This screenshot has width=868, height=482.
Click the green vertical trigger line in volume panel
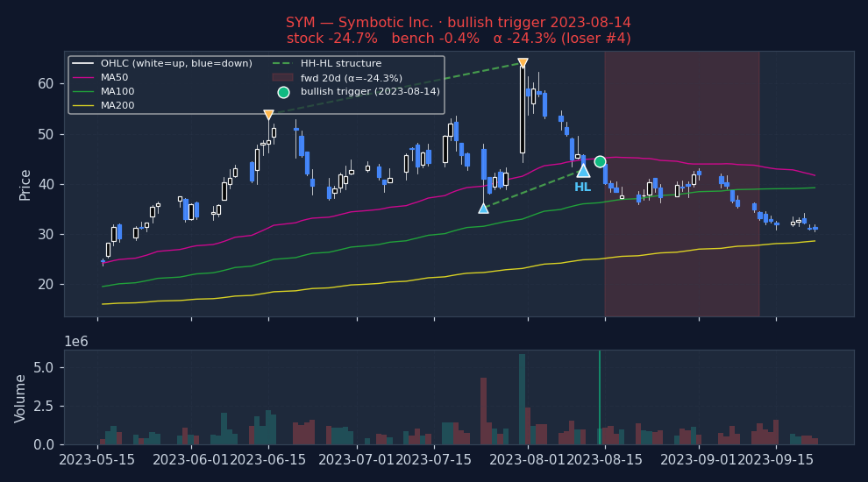pyautogui.click(x=600, y=397)
